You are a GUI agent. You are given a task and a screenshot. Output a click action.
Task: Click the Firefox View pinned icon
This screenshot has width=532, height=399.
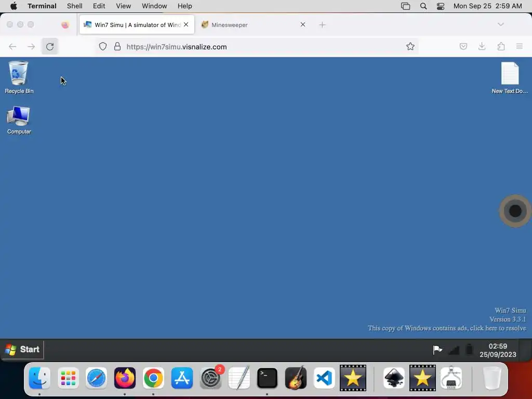click(x=65, y=25)
